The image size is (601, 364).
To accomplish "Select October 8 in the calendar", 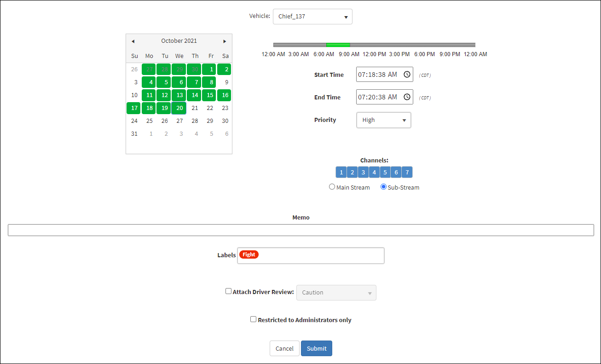I will 209,82.
